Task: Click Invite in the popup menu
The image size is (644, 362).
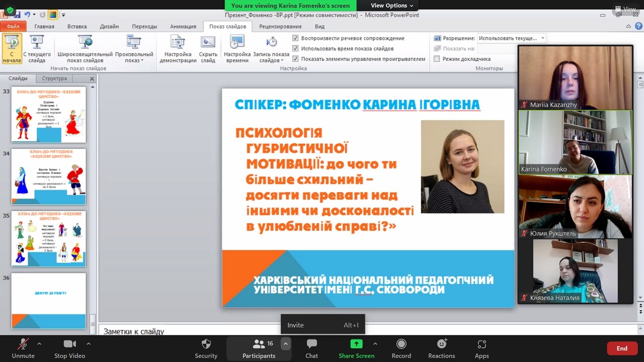Action: 295,325
